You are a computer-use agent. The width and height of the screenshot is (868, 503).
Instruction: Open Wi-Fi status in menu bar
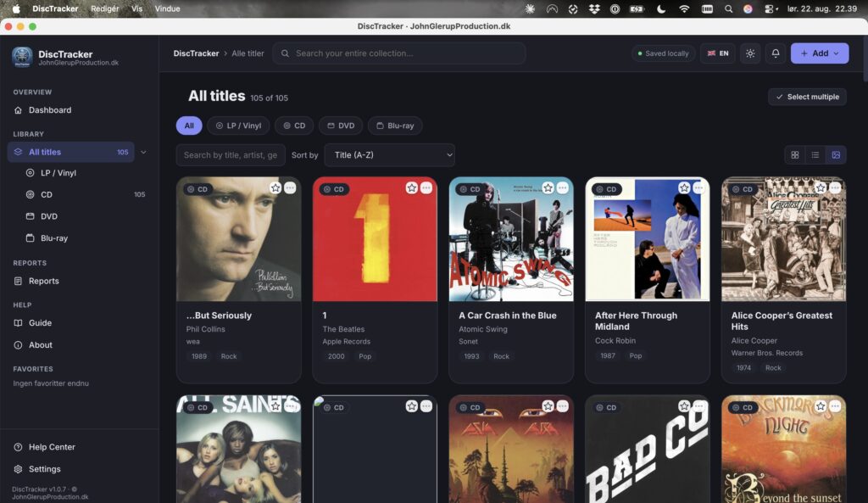[684, 8]
